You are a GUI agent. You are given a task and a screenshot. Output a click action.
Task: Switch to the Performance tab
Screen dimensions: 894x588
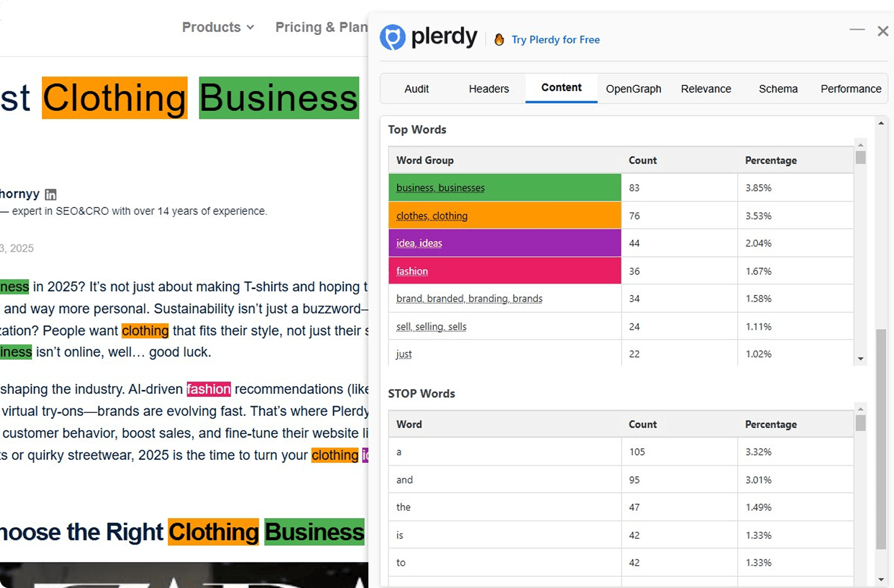tap(851, 89)
